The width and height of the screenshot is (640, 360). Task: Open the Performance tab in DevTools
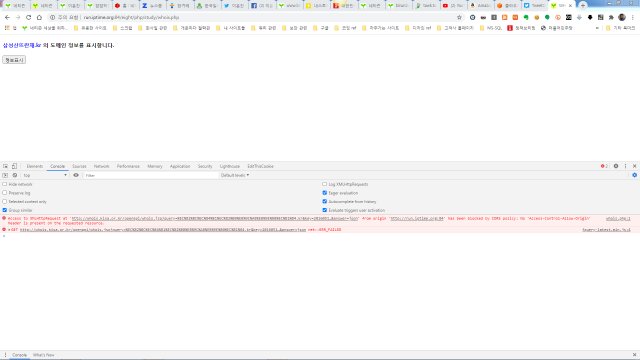128,166
